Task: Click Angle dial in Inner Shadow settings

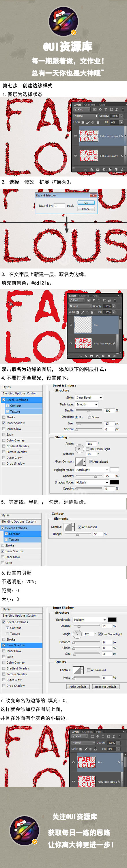Action: (x=77, y=634)
